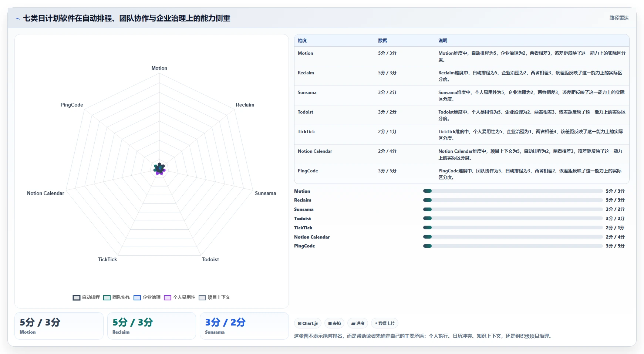The image size is (644, 354).
Task: Toggle the 企业治理 legend swatch
Action: pyautogui.click(x=137, y=298)
